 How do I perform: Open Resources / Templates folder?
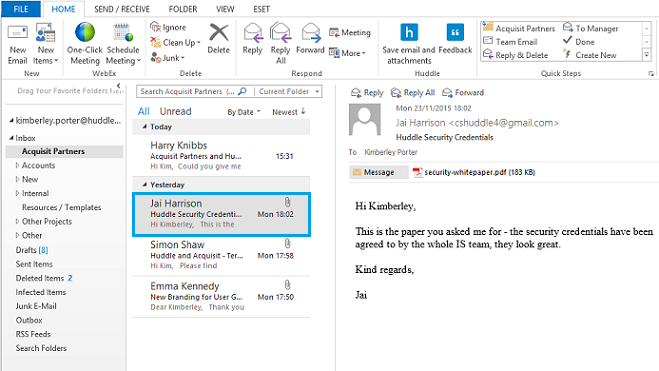[x=61, y=207]
